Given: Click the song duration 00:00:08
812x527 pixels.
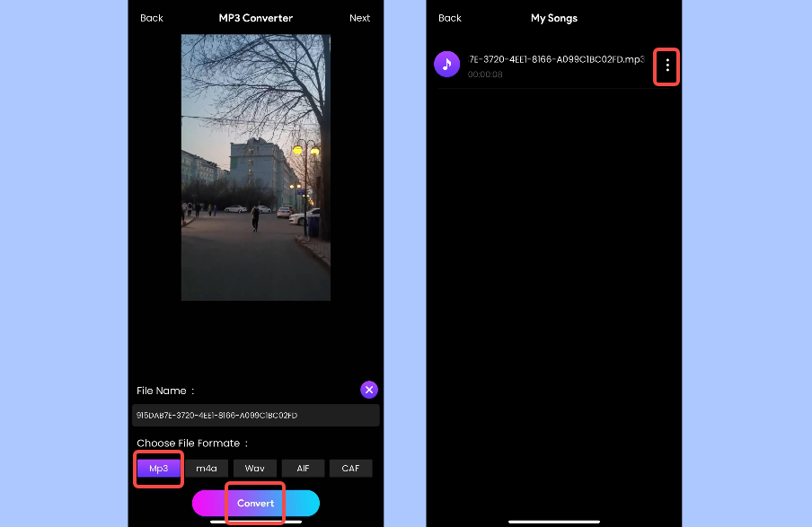Looking at the screenshot, I should coord(485,75).
